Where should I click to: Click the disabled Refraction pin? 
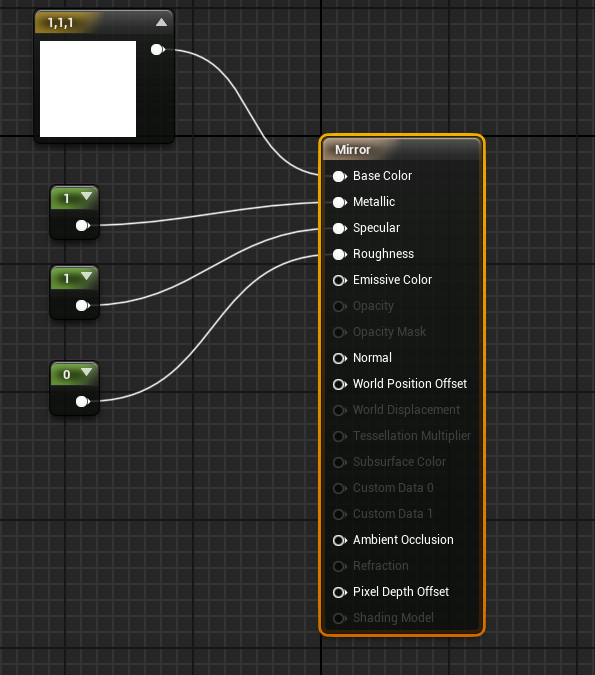[x=340, y=566]
